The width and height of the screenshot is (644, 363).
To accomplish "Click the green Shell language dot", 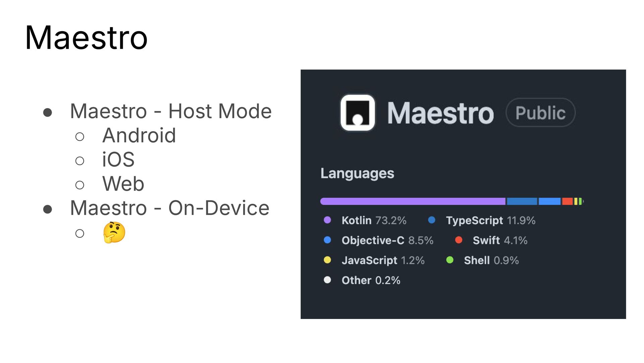I will [450, 260].
